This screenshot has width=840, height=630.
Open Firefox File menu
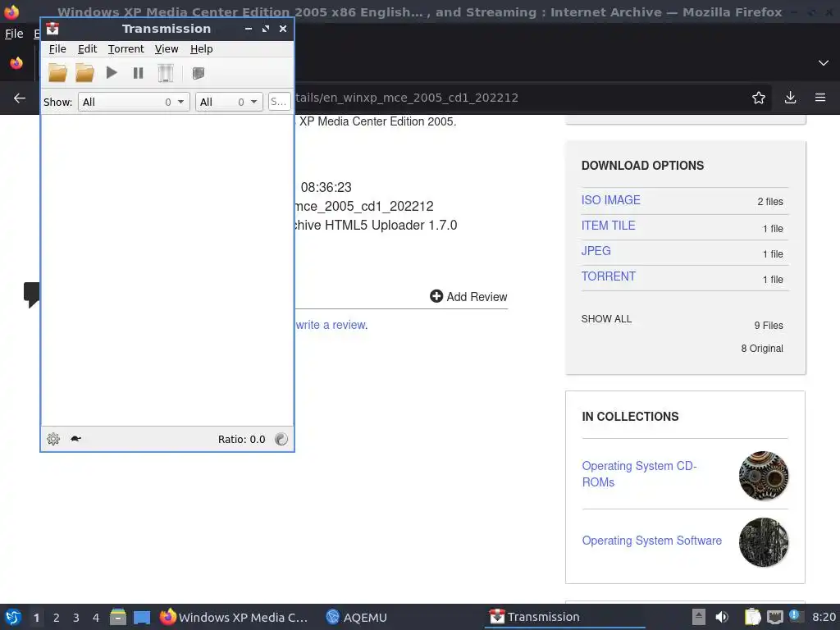14,34
